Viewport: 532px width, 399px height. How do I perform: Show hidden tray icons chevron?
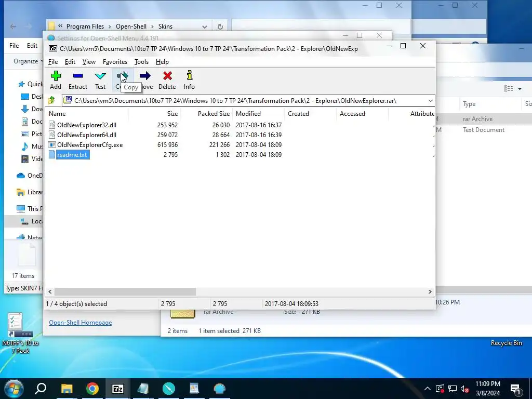[428, 389]
